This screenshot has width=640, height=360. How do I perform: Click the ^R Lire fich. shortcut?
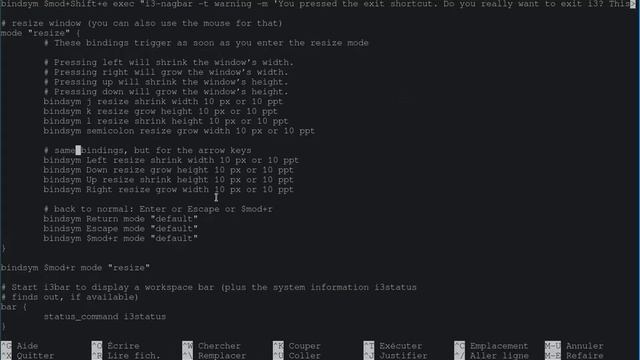[x=126, y=356]
